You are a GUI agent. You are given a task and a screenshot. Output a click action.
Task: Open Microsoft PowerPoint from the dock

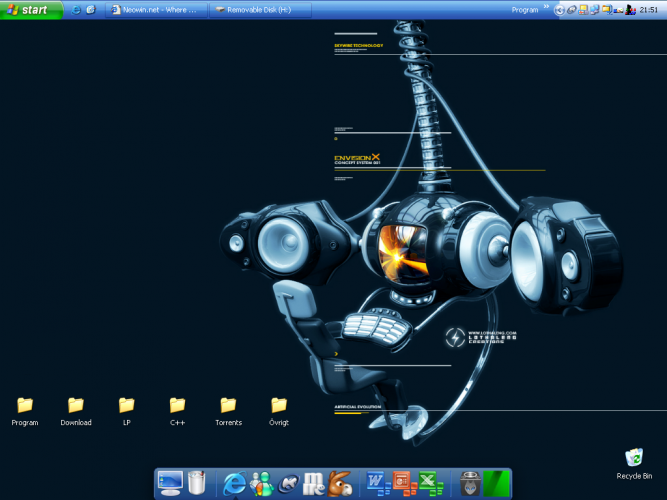click(x=405, y=484)
